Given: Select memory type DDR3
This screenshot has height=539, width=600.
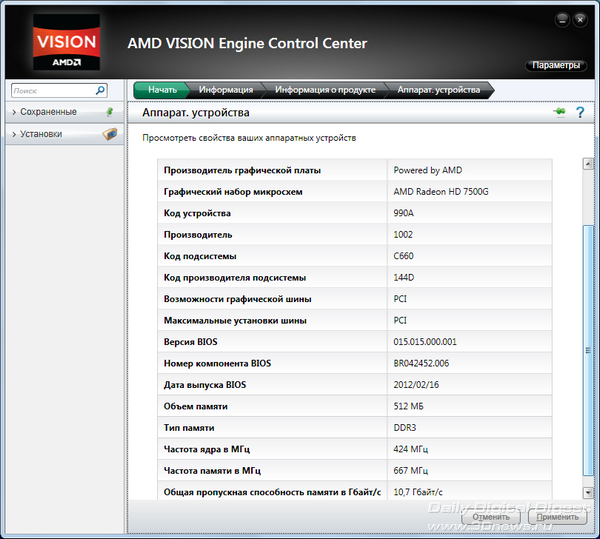Looking at the screenshot, I should (404, 428).
